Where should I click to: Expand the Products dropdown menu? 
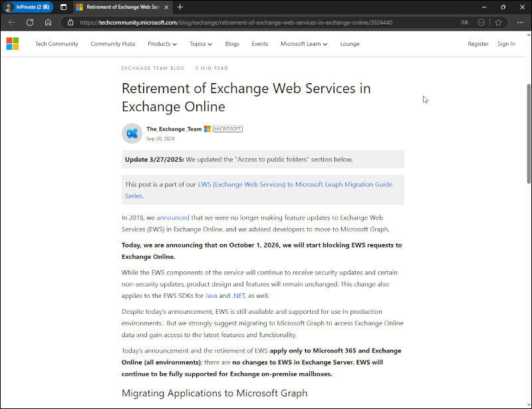(162, 44)
